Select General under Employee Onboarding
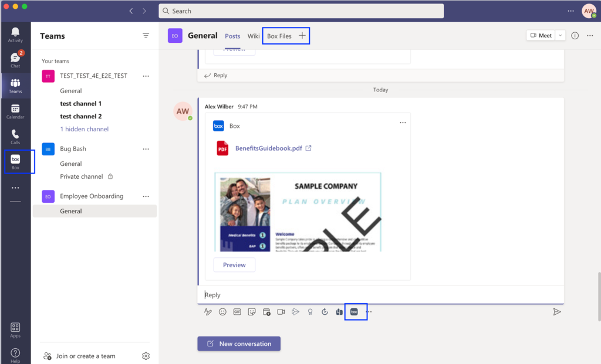 (94, 211)
